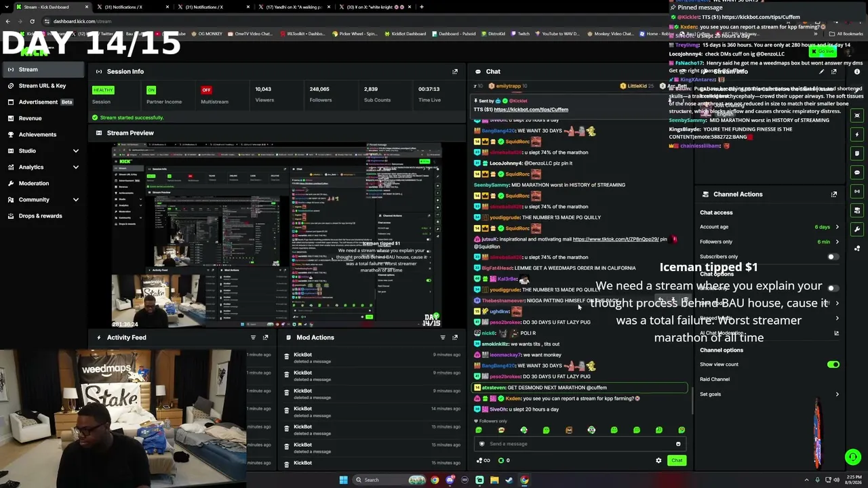
Task: Open a new browser tab
Action: [x=422, y=7]
